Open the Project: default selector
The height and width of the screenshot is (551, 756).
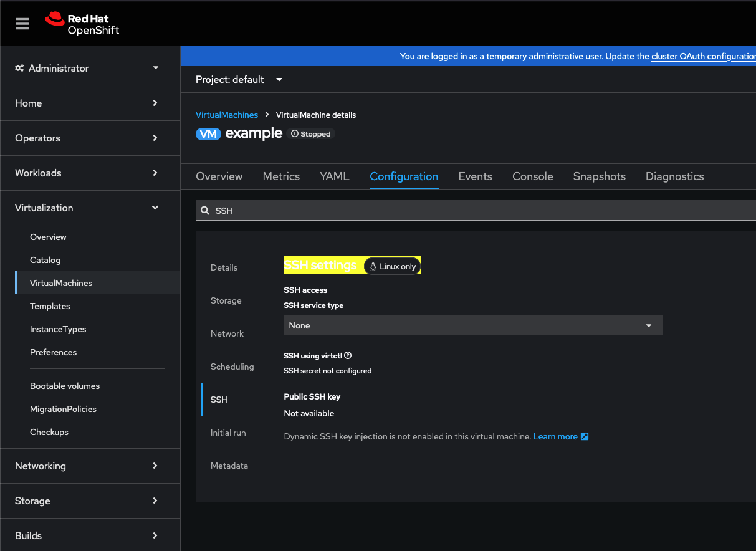coord(239,80)
